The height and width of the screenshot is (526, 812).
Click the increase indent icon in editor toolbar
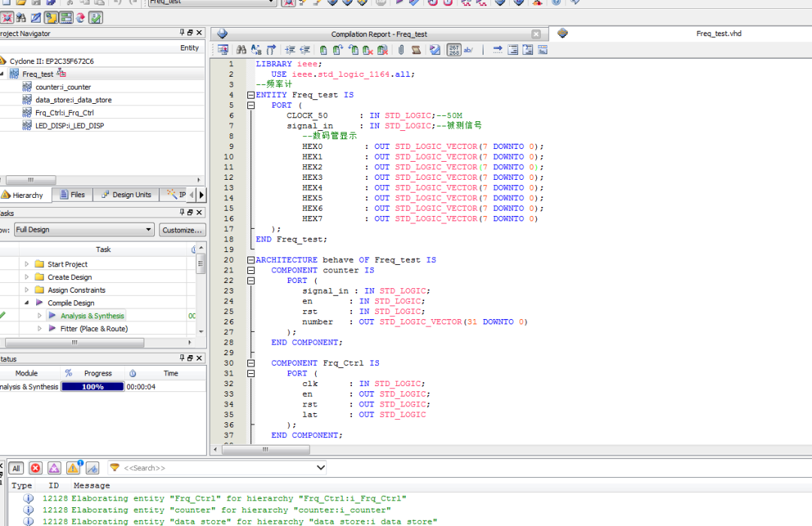(289, 50)
